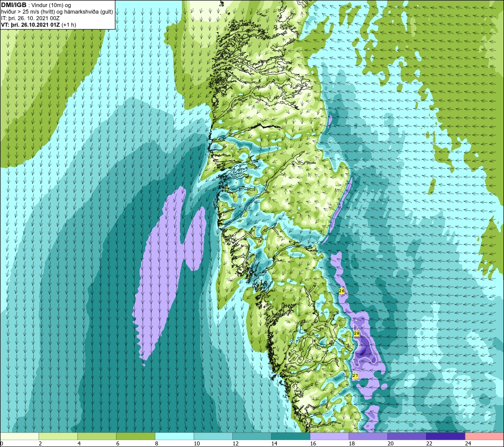Click the yellow 28 gust label
The width and height of the screenshot is (504, 447).
(x=357, y=333)
